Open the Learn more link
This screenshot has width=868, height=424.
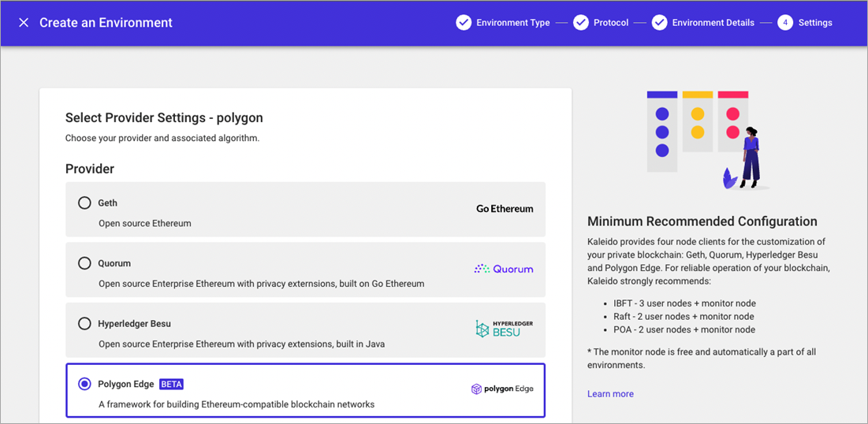pyautogui.click(x=610, y=393)
